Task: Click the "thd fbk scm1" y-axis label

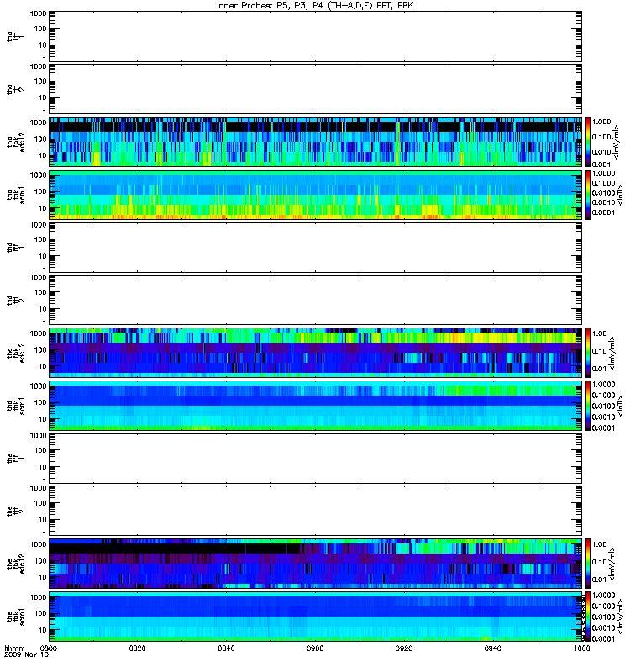Action: 16,406
